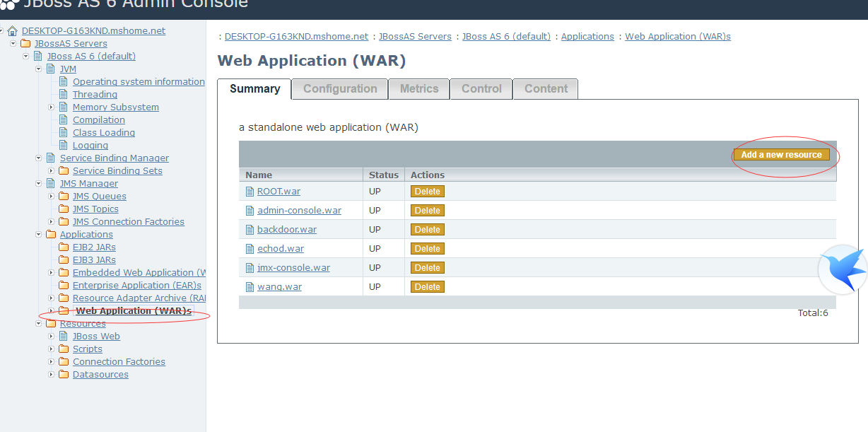Select the Content tab
This screenshot has width=868, height=432.
click(x=546, y=89)
